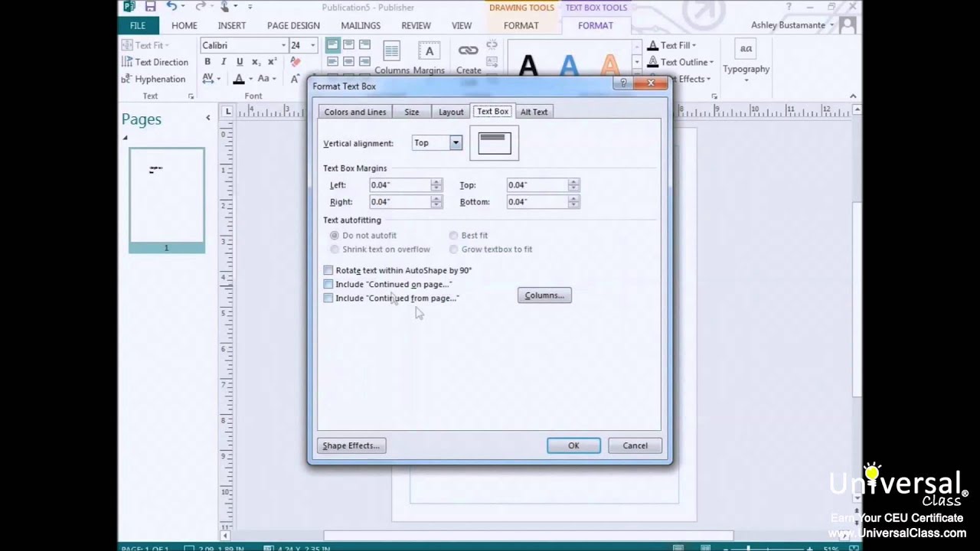The width and height of the screenshot is (980, 551).
Task: Click the Save icon in quick access toolbar
Action: pos(150,7)
